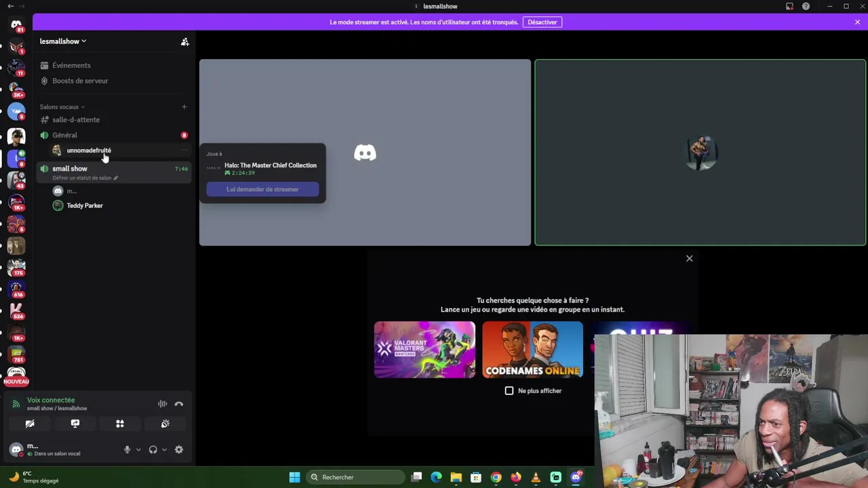
Task: Click the NOUVEAU badge in server list
Action: (x=16, y=382)
